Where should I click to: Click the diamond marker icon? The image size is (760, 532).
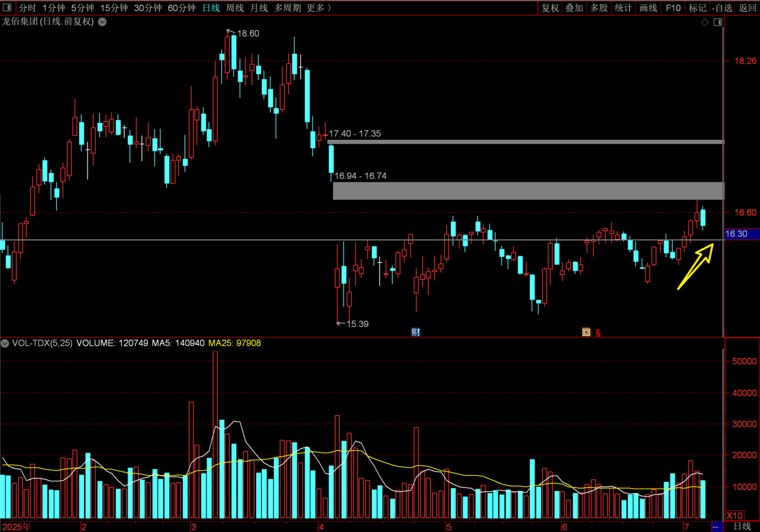(x=705, y=22)
